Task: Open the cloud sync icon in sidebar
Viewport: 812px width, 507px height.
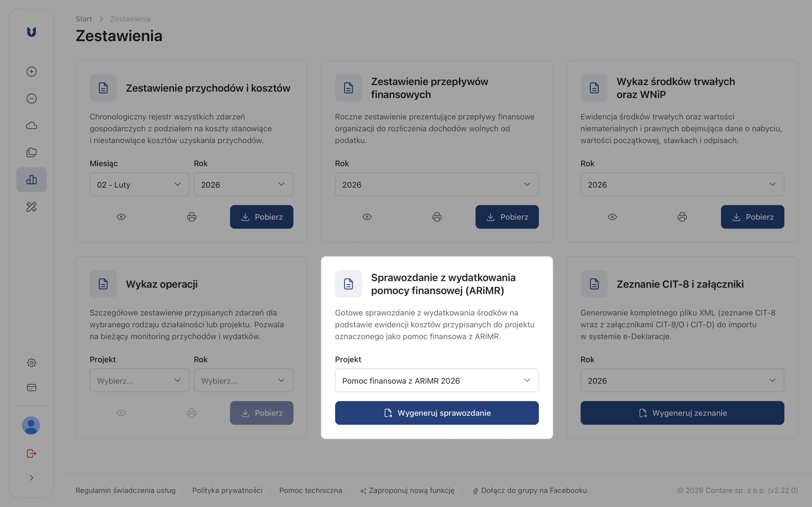Action: click(x=31, y=125)
